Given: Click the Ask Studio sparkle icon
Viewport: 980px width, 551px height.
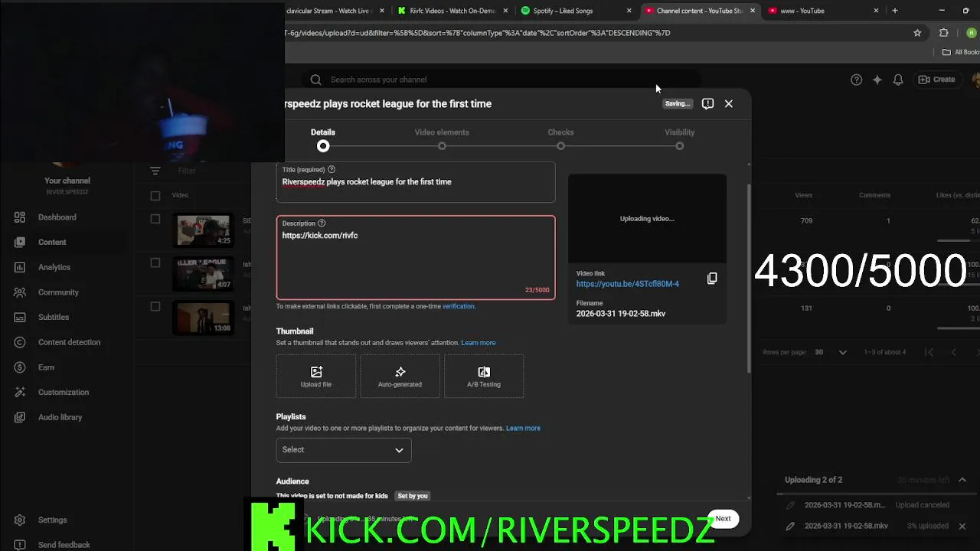Looking at the screenshot, I should [x=877, y=80].
